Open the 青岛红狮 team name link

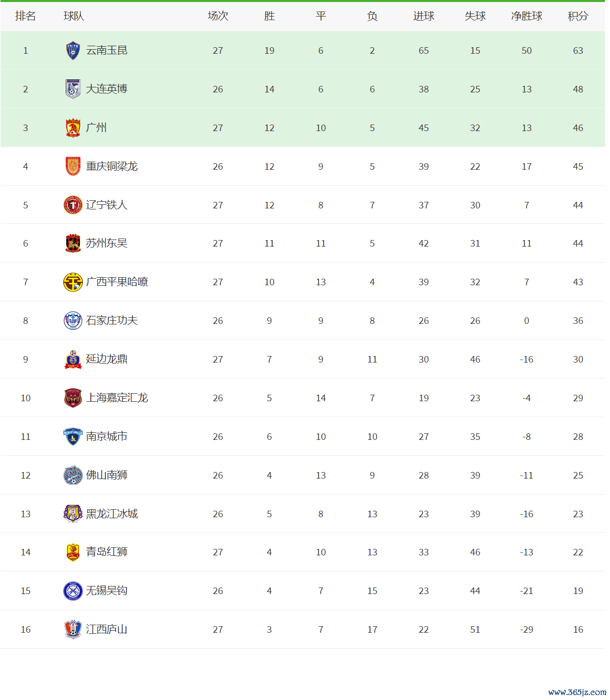click(x=106, y=552)
